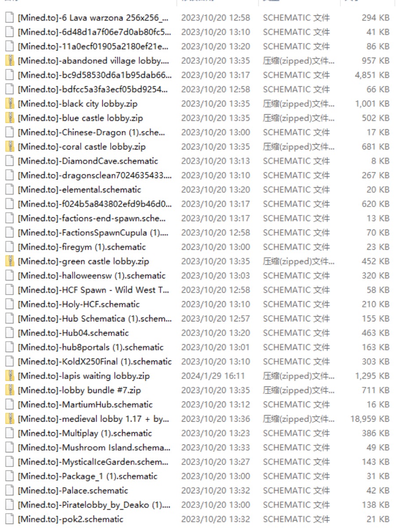Click the lobby bundle #7.zip icon
This screenshot has height=532, width=415.
[10, 390]
